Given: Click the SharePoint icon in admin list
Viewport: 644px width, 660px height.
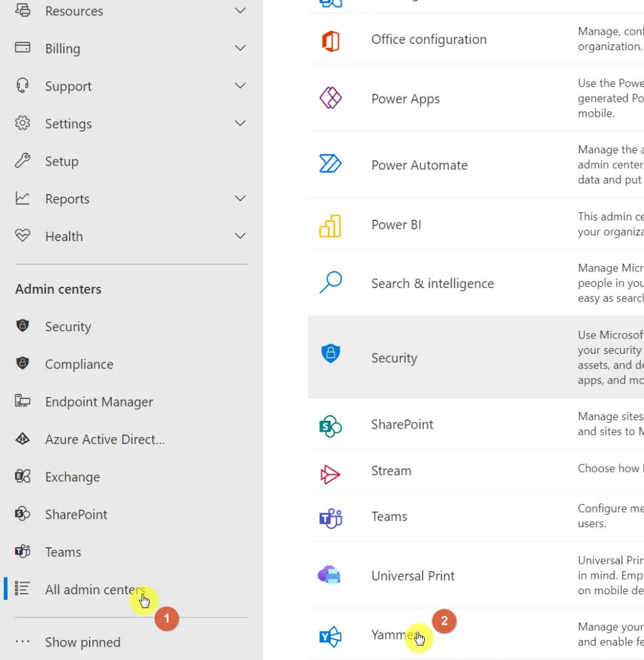Looking at the screenshot, I should [x=331, y=427].
